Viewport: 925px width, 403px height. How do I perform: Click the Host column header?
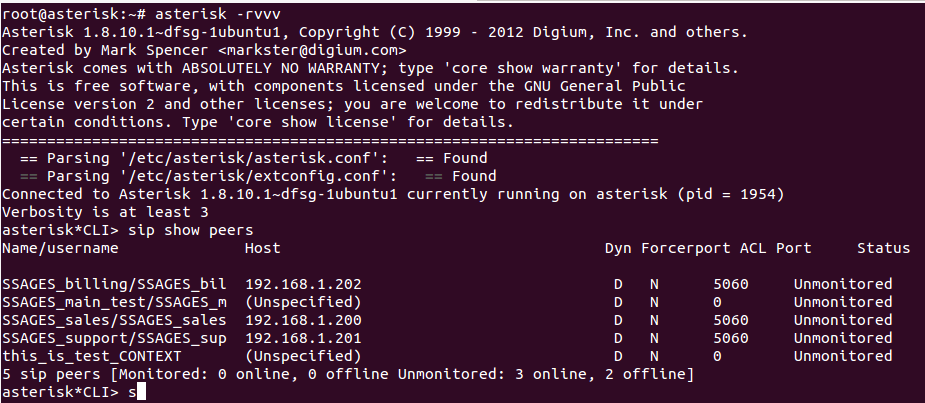262,248
